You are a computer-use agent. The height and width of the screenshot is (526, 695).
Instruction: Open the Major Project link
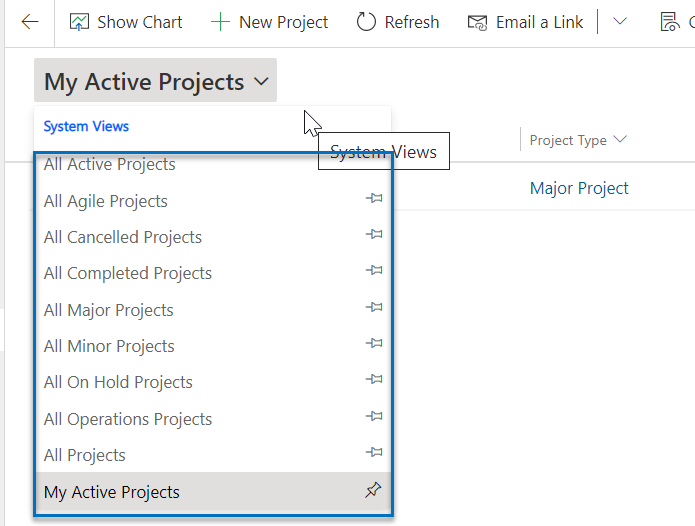pyautogui.click(x=579, y=188)
